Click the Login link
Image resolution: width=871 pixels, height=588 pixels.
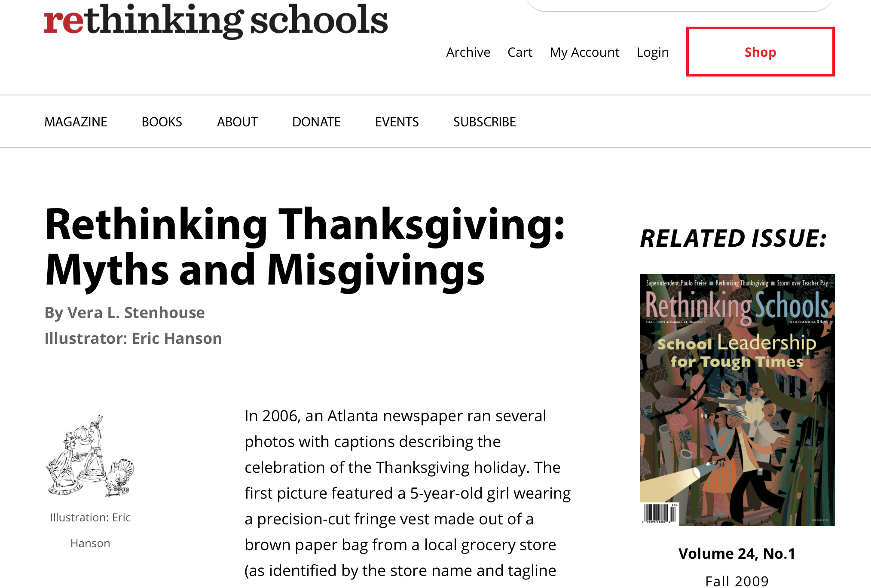(x=652, y=52)
